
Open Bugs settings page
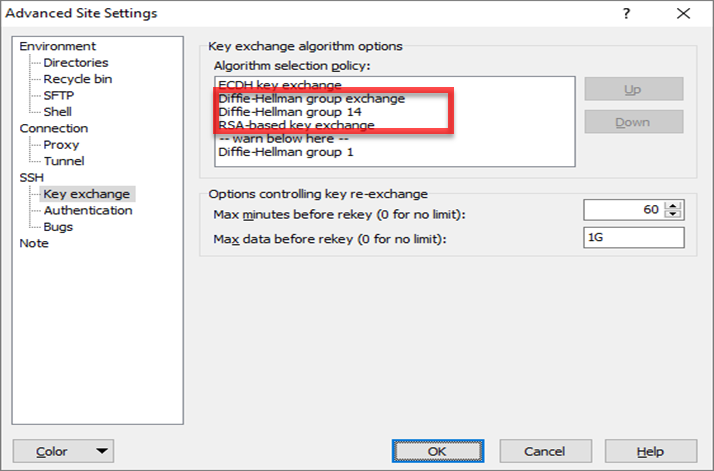[58, 227]
